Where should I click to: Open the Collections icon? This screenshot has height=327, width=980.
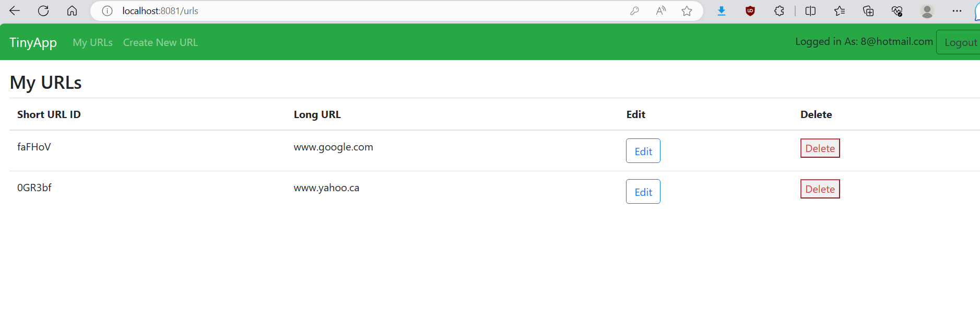coord(868,10)
